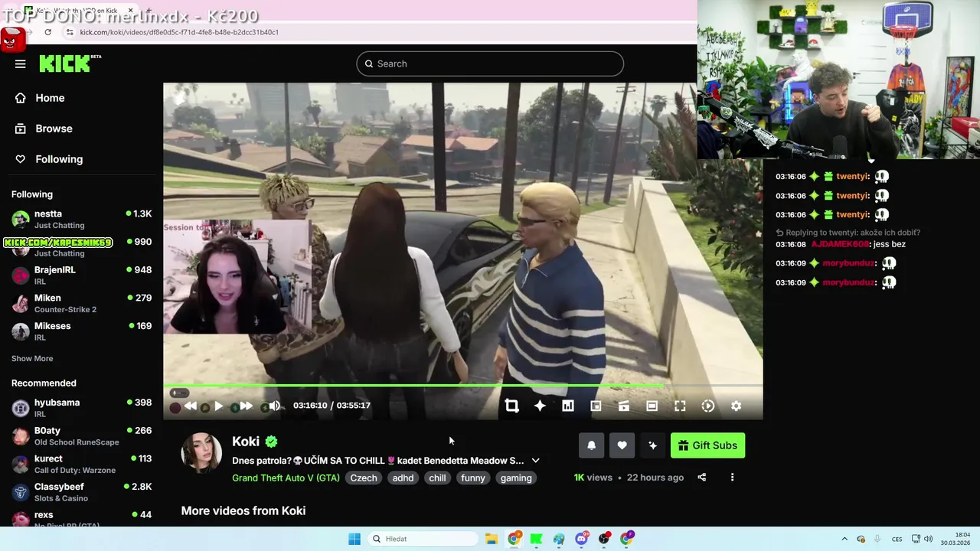This screenshot has width=980, height=551.
Task: Select the funny tag
Action: tap(473, 478)
